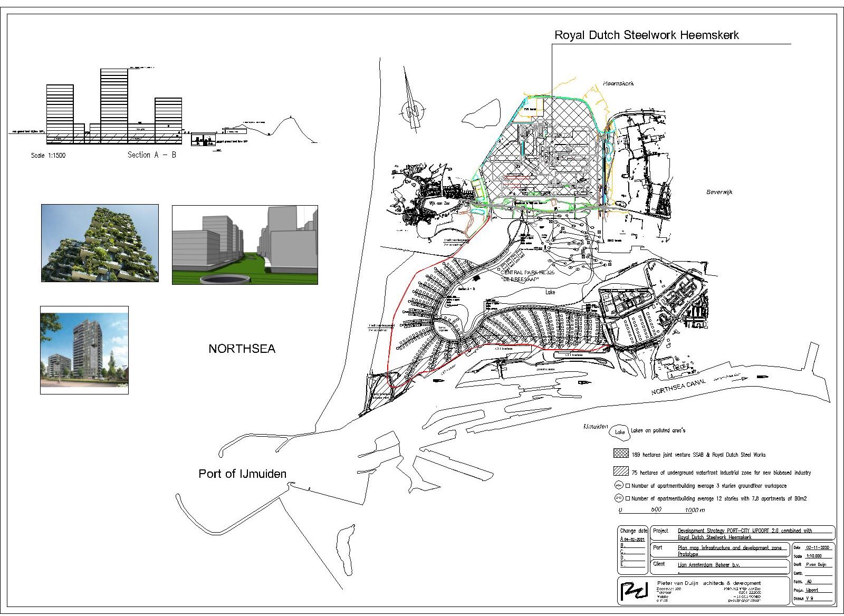Open the green vertical-forest building photo
Screen dimensions: 844x616
(x=100, y=243)
